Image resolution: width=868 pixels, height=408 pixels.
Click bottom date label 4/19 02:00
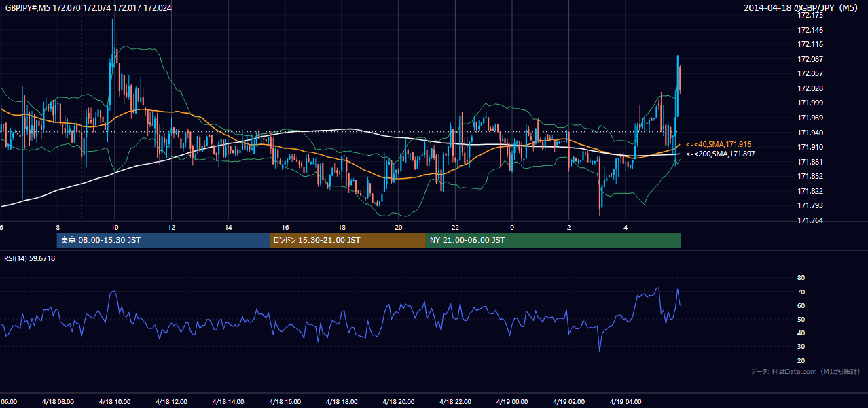569,402
